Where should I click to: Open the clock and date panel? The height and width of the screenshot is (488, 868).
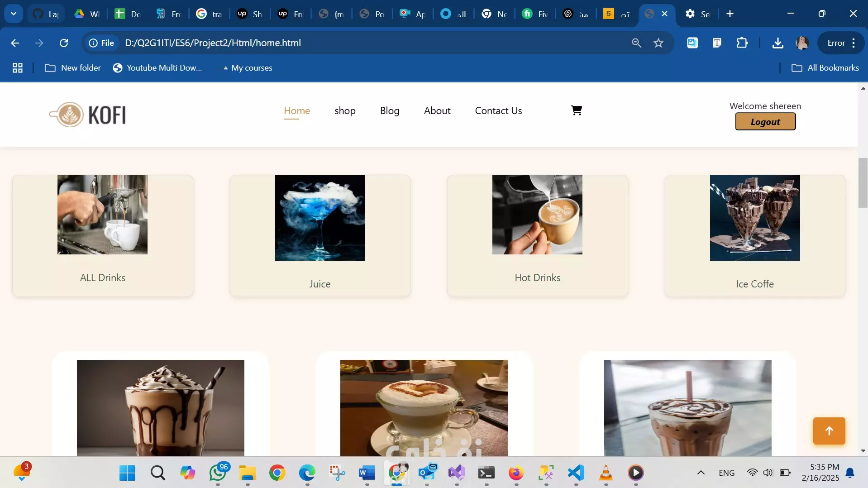820,473
